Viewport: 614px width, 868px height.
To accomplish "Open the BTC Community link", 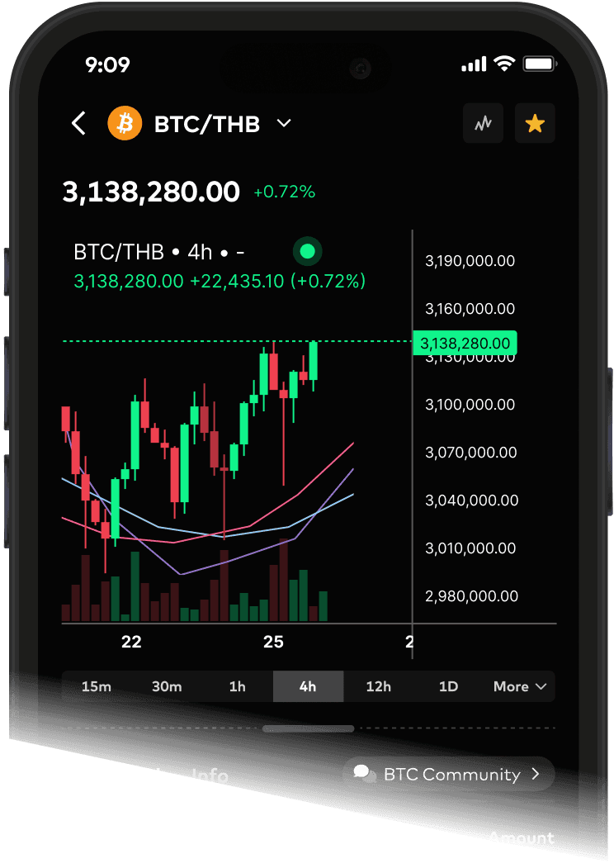I will pos(448,774).
